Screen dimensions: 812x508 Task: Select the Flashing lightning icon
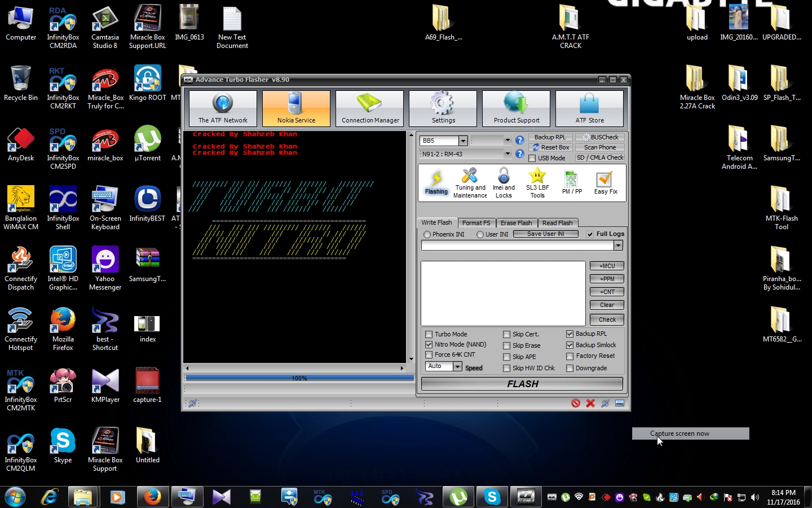436,183
